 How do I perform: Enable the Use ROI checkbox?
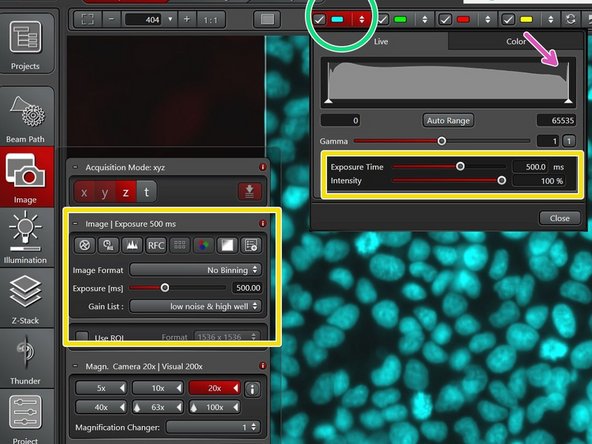pyautogui.click(x=82, y=337)
